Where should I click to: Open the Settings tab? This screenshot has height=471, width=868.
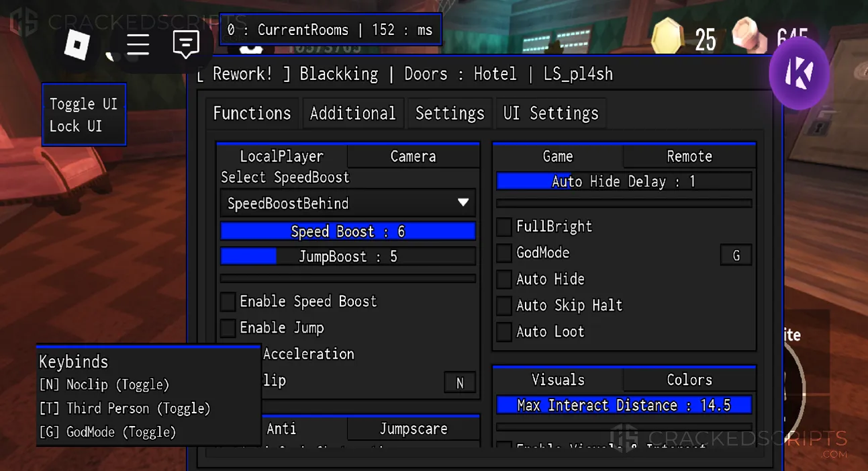(x=450, y=114)
